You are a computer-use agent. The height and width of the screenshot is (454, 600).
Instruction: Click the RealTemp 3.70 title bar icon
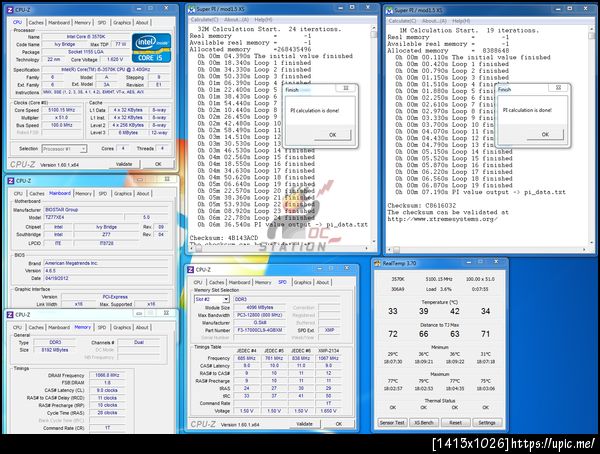378,263
